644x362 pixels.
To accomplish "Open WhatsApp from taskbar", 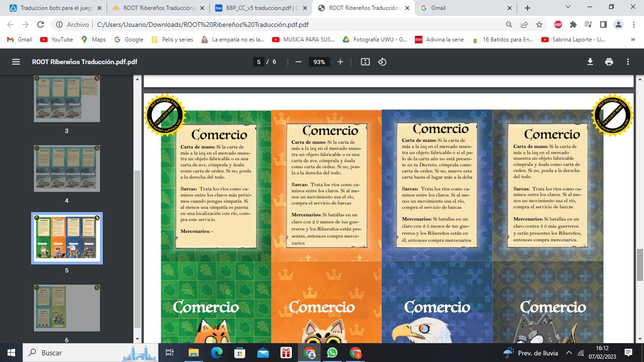I will (x=332, y=353).
